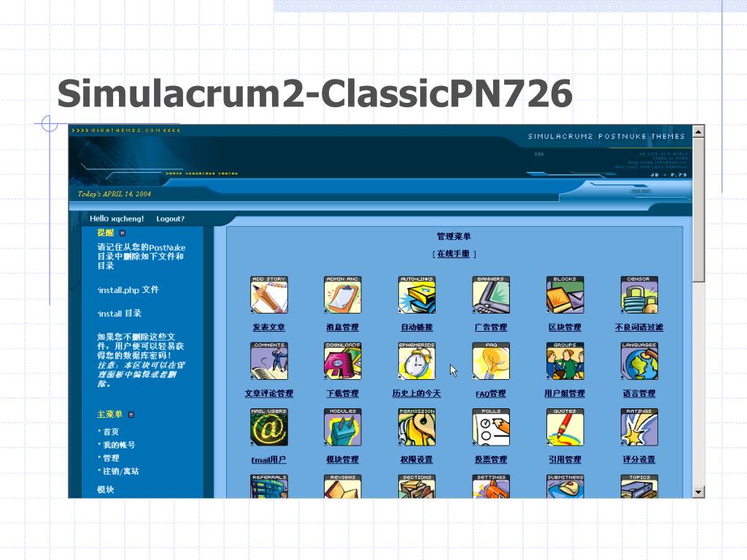Open the Add Story pencil icon
The width and height of the screenshot is (747, 560).
(x=269, y=295)
